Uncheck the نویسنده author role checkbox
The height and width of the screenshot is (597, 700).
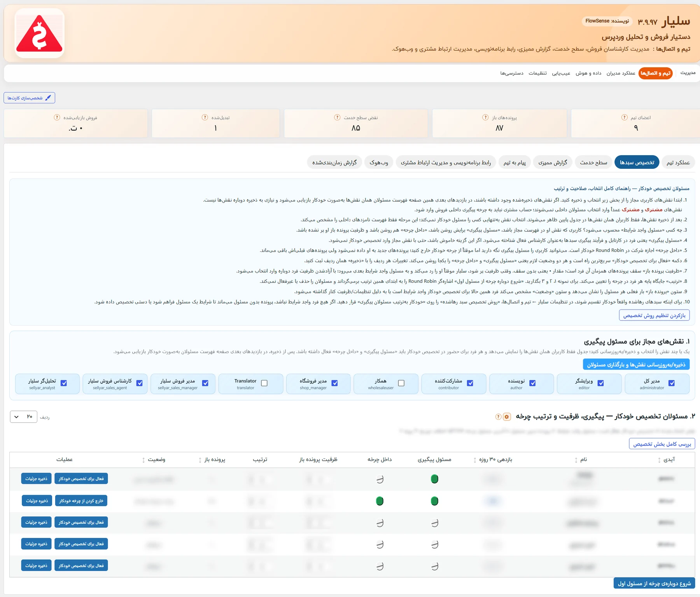[533, 383]
